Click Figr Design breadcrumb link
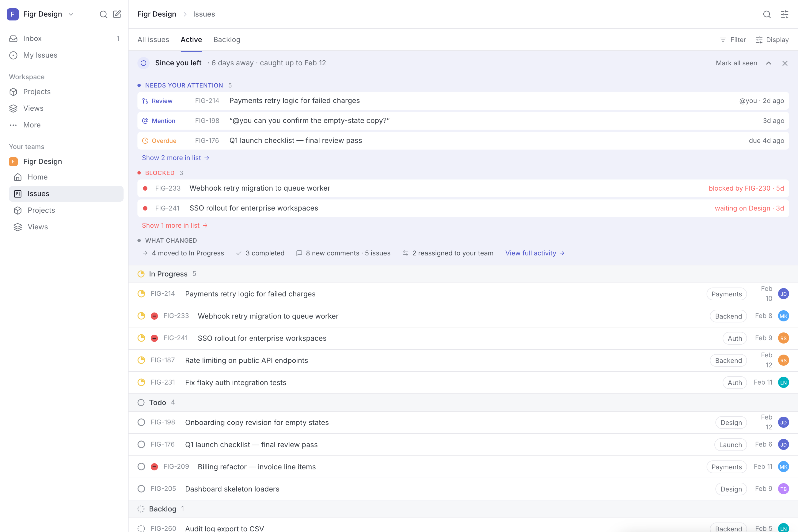Image resolution: width=798 pixels, height=532 pixels. pos(157,14)
